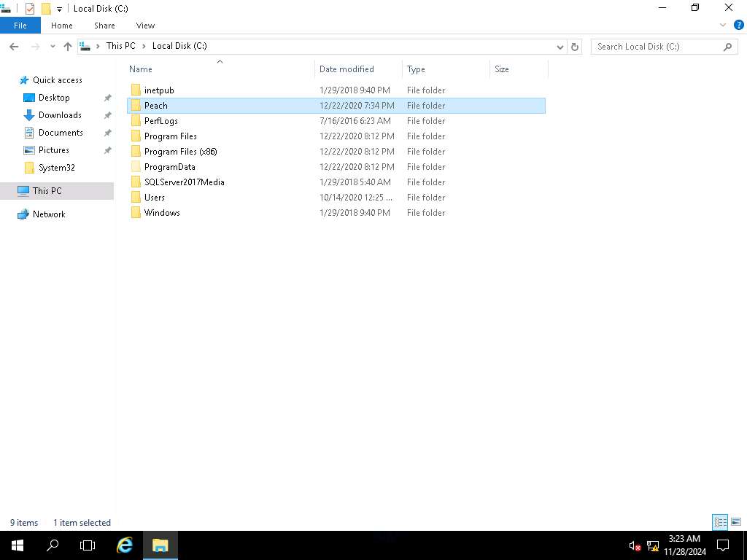Screen dimensions: 747x560
Task: Click the taskbar Task View icon
Action: (88, 545)
